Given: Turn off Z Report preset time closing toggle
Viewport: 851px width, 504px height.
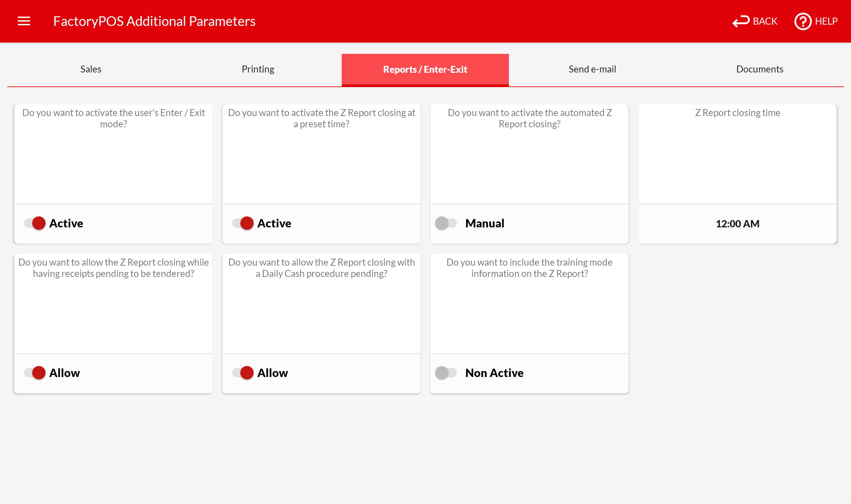Looking at the screenshot, I should pos(243,223).
